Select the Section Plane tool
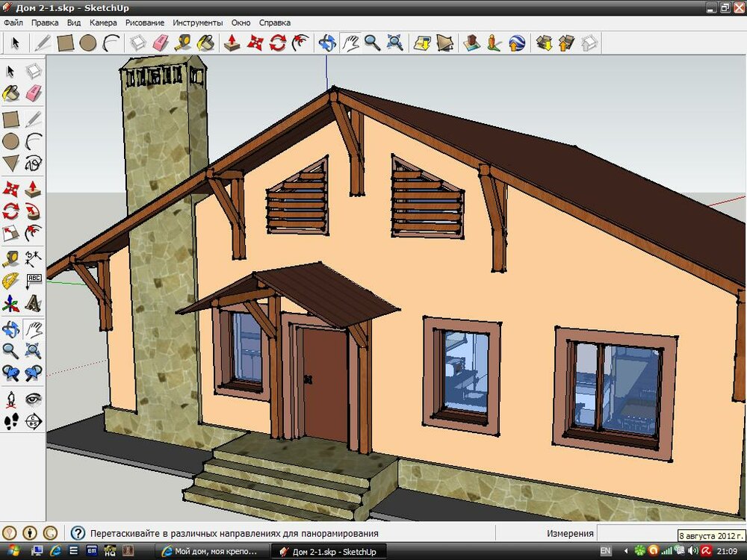The width and height of the screenshot is (747, 560). pos(34,422)
